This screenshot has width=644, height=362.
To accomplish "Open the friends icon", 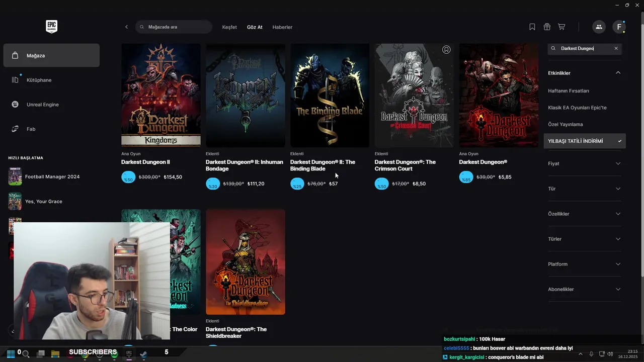I will tap(599, 27).
